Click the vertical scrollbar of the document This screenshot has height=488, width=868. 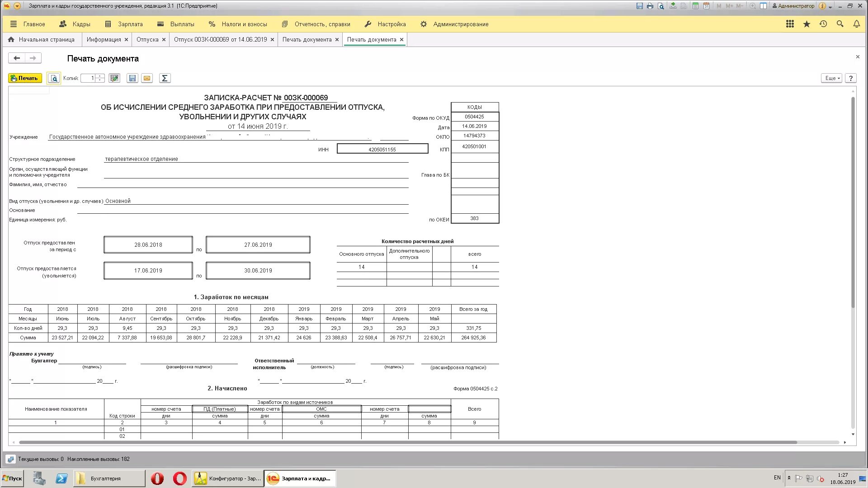coord(853,203)
